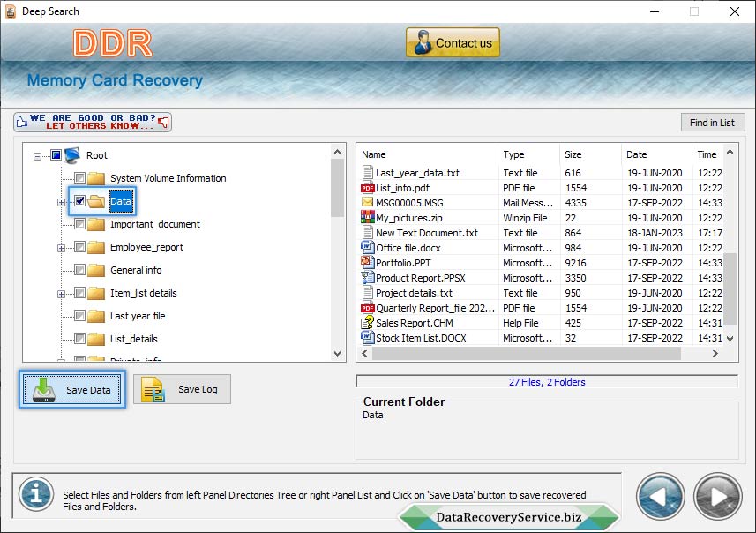Click the Contact us button
This screenshot has height=533, width=756.
point(453,42)
